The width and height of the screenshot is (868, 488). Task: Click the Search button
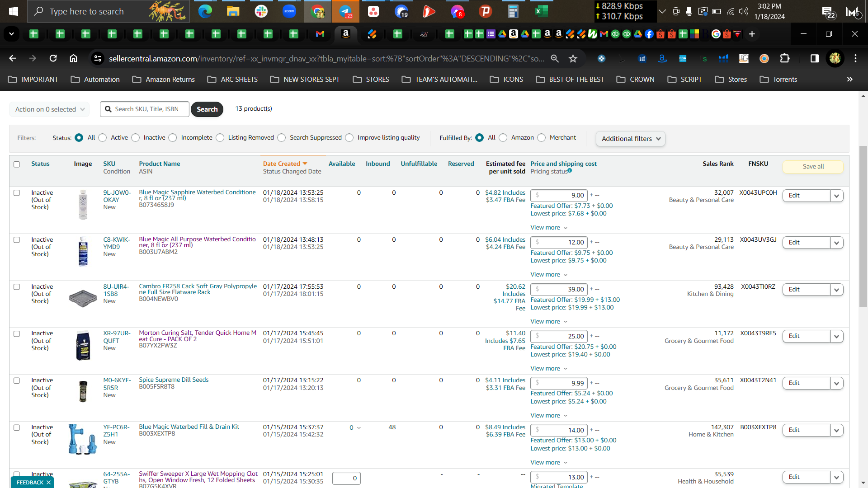(x=207, y=109)
